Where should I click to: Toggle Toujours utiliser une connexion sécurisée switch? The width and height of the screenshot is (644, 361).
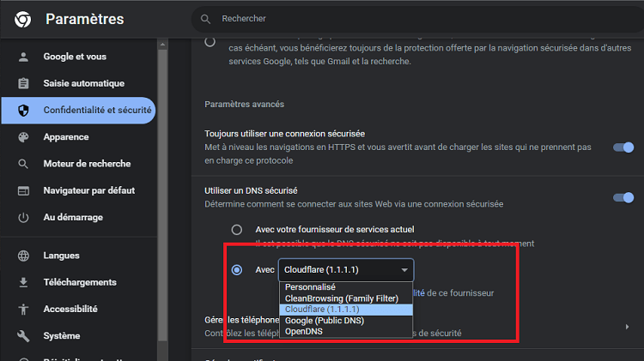(623, 147)
